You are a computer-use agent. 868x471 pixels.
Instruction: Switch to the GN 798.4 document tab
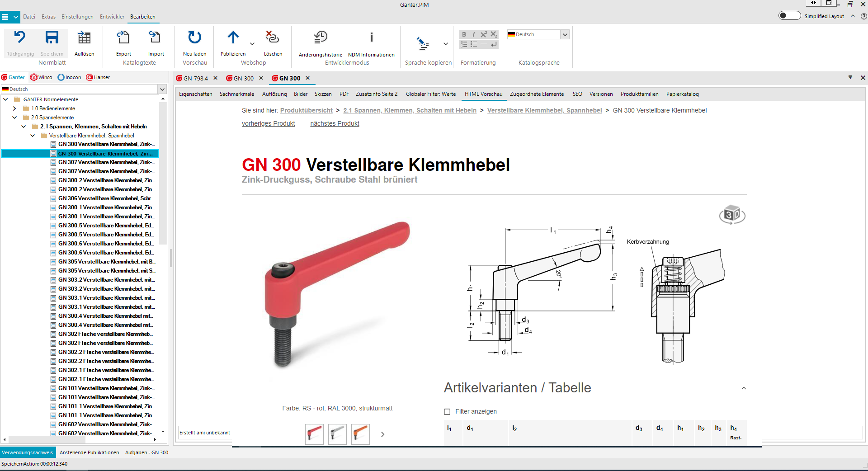coord(195,78)
